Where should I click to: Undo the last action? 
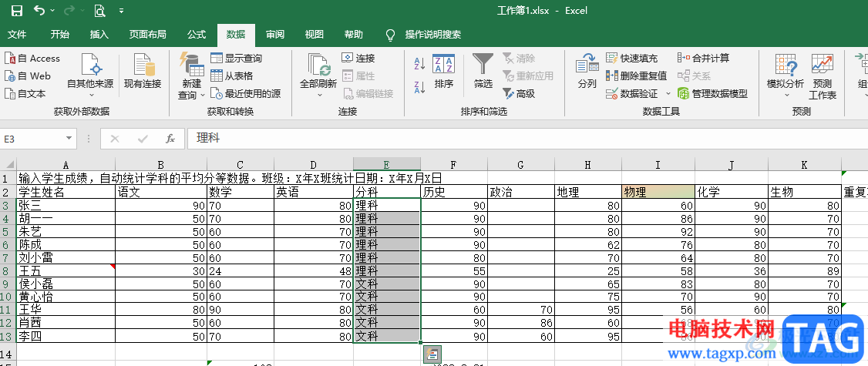pyautogui.click(x=39, y=10)
